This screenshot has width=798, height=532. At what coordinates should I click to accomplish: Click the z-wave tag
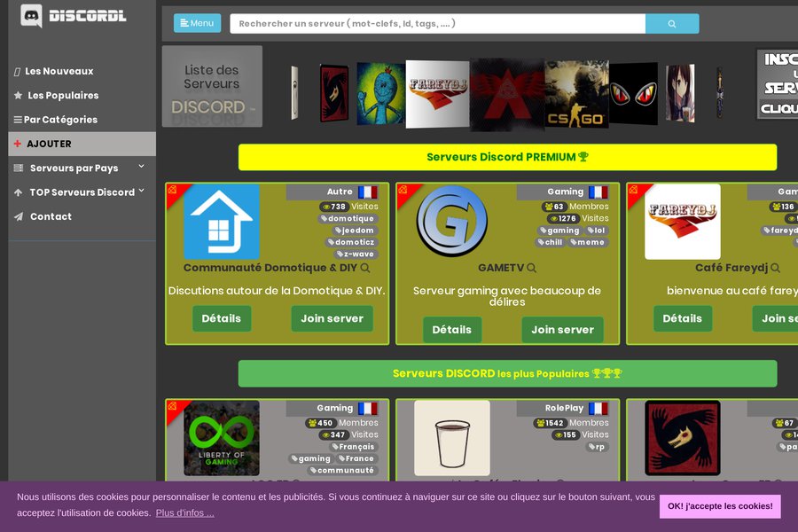[356, 254]
